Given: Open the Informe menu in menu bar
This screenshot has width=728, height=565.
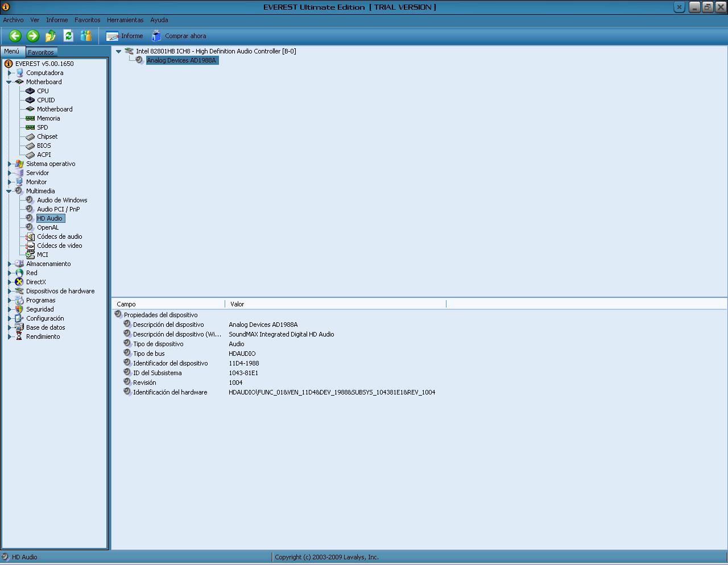Looking at the screenshot, I should pyautogui.click(x=57, y=20).
